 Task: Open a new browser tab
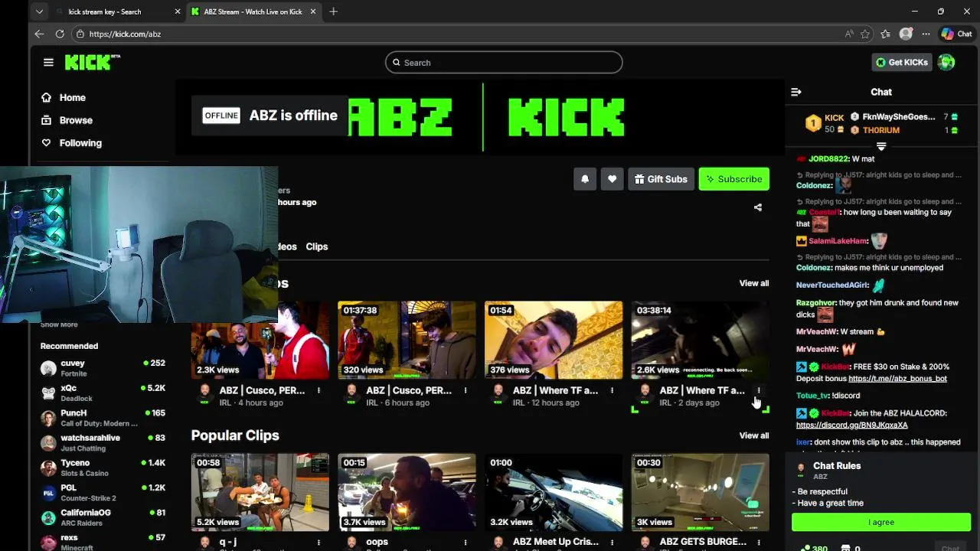coord(333,11)
